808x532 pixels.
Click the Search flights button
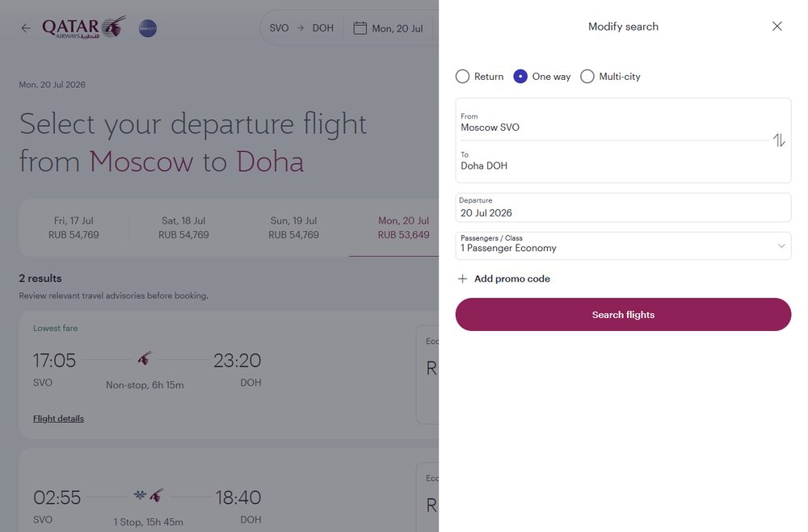[x=623, y=315]
